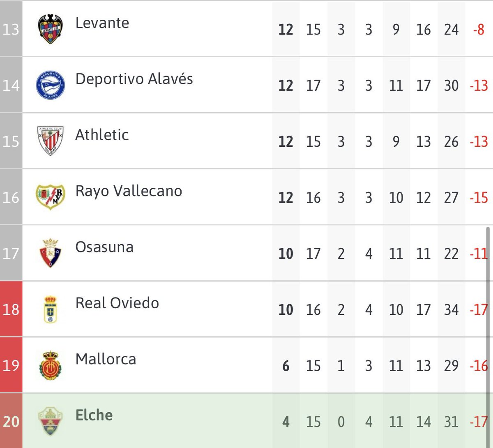
Task: Click position number 18 red cell
Action: (x=11, y=309)
